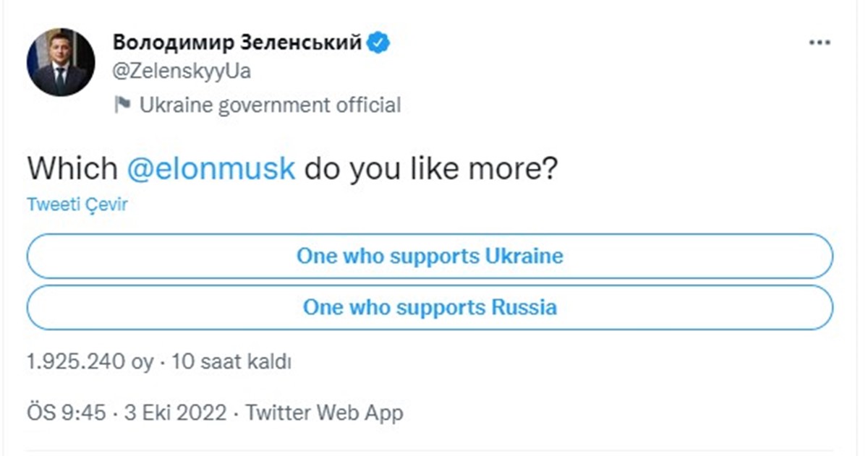Viewport: 868px width, 456px height.
Task: Click the flag icon beside the government label
Action: point(124,105)
